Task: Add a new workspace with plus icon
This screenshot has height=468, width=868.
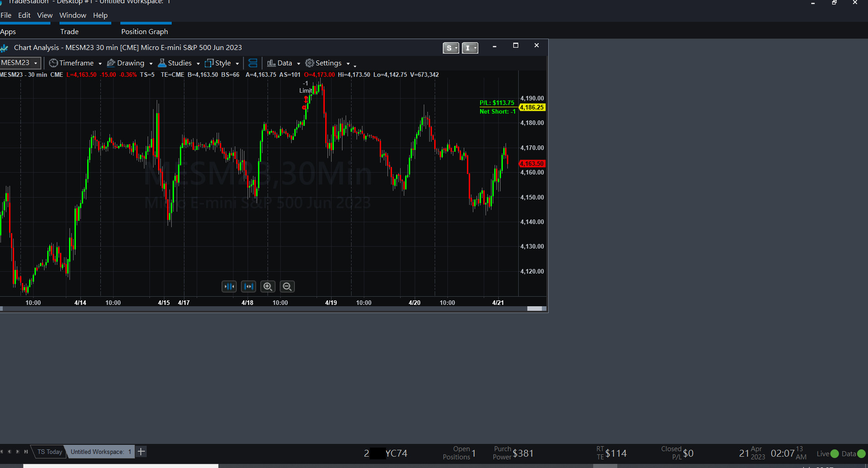Action: point(141,452)
